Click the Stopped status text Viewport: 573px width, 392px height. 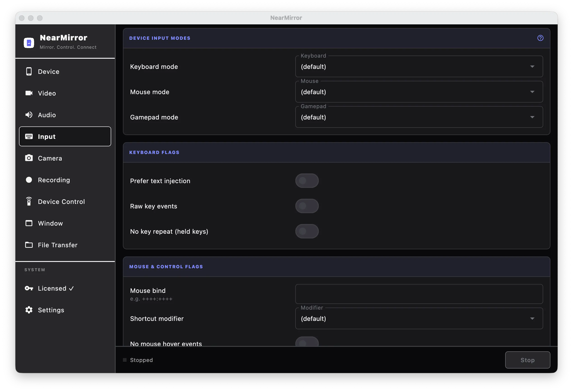pyautogui.click(x=141, y=360)
